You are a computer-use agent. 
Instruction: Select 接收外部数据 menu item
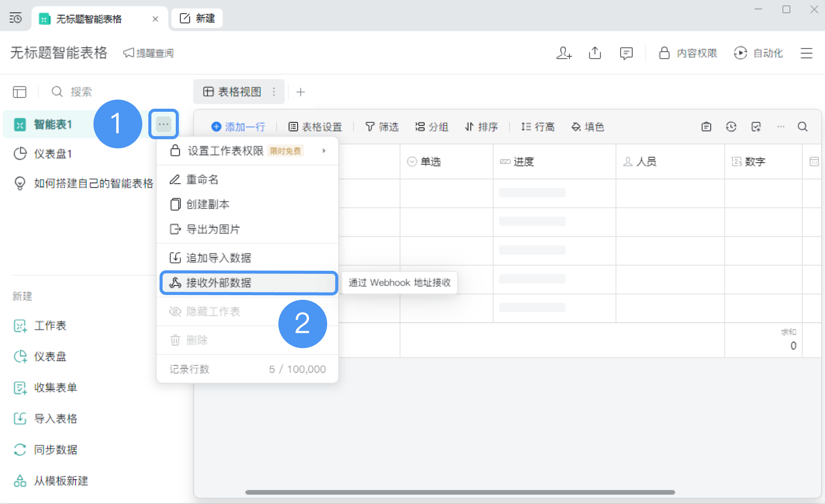248,283
